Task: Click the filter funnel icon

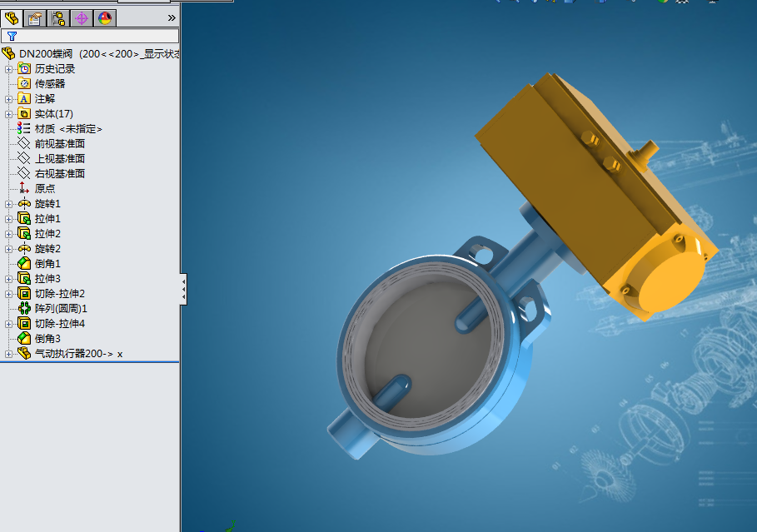Action: [x=12, y=36]
